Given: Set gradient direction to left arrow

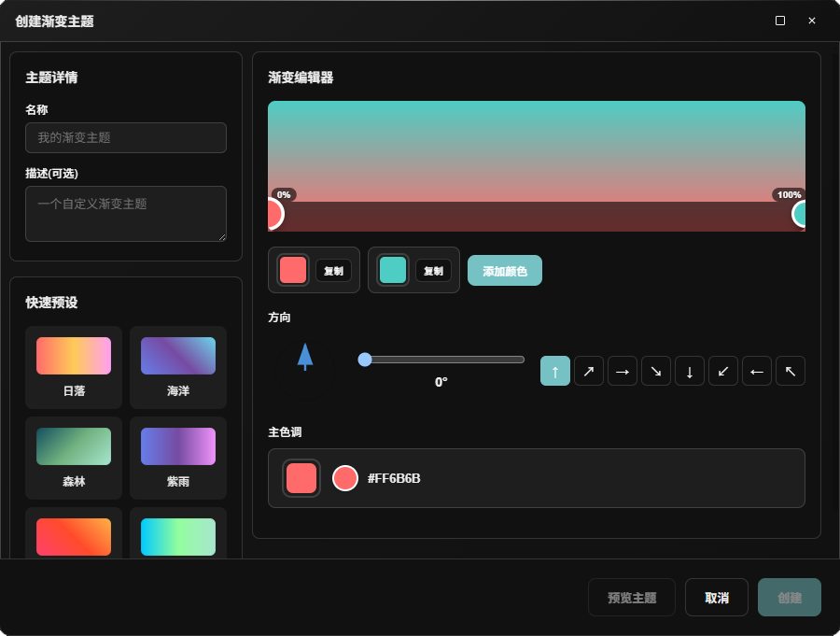Looking at the screenshot, I should pos(757,371).
